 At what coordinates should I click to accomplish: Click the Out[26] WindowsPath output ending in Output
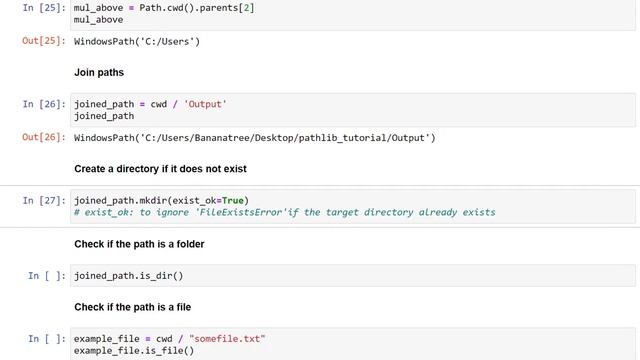tap(255, 138)
